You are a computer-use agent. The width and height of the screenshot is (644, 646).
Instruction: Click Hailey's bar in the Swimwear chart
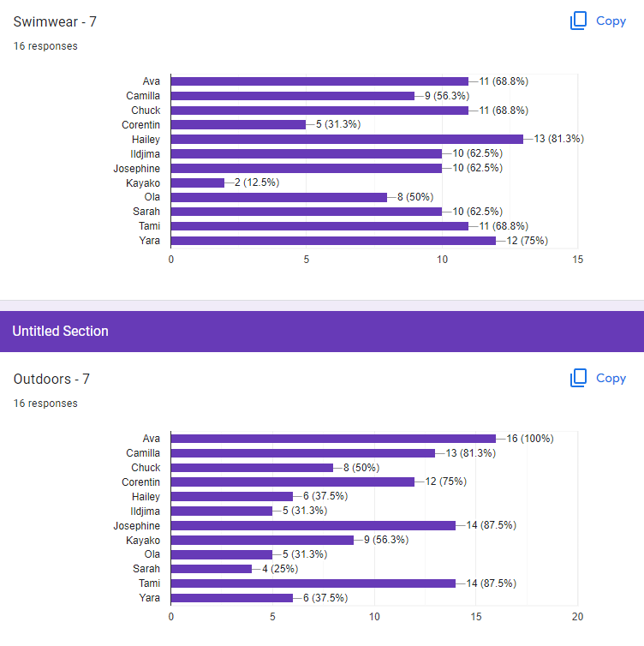[x=347, y=140]
